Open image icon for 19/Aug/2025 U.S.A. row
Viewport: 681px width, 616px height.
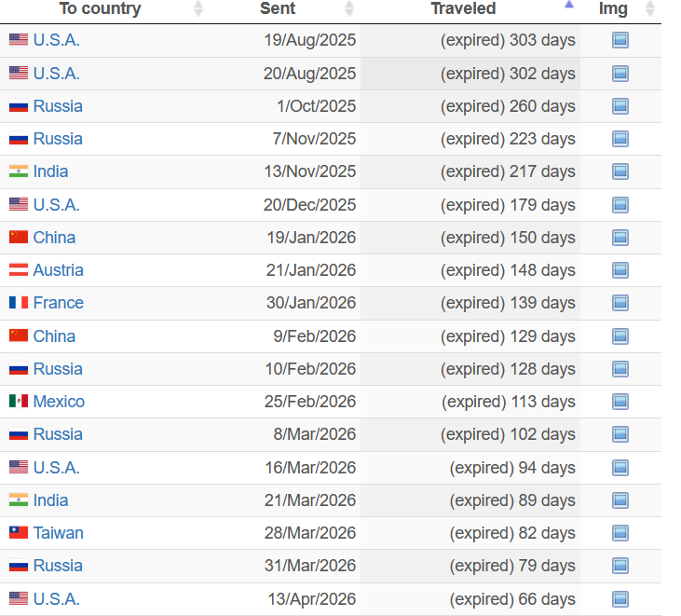point(620,40)
